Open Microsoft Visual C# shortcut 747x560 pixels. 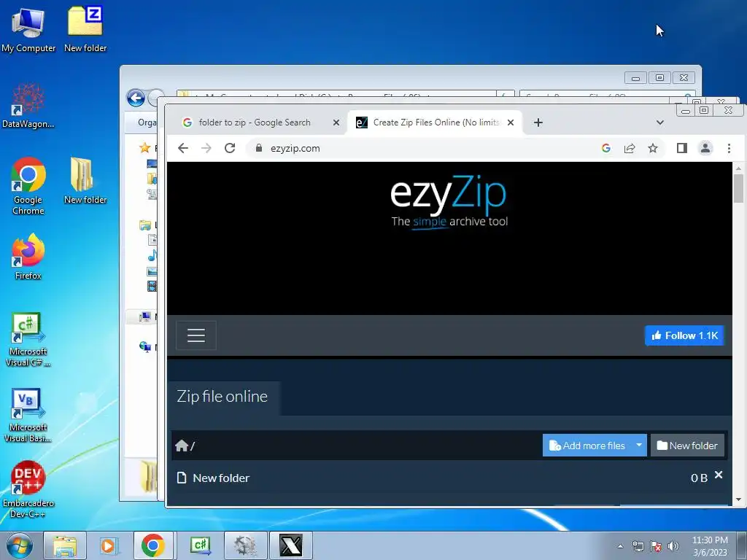[x=28, y=339]
